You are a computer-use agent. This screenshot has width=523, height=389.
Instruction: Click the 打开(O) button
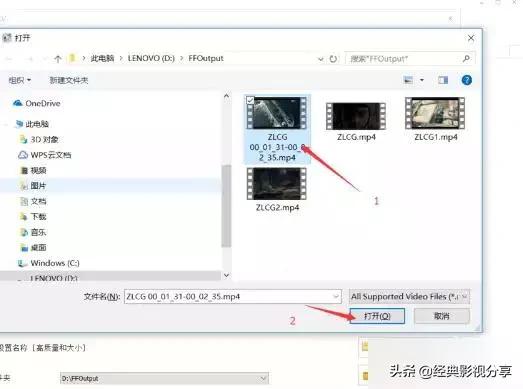point(377,316)
